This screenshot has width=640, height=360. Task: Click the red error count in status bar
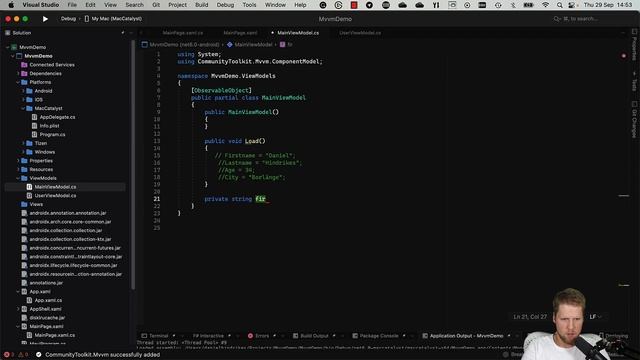pos(9,355)
